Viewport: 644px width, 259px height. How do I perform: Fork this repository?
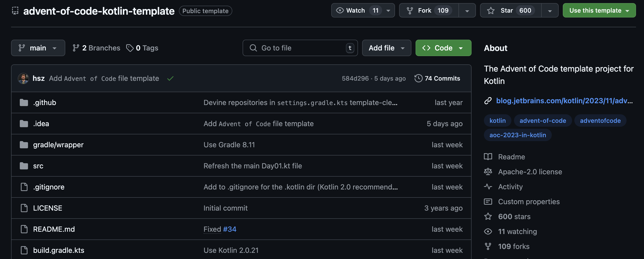429,10
